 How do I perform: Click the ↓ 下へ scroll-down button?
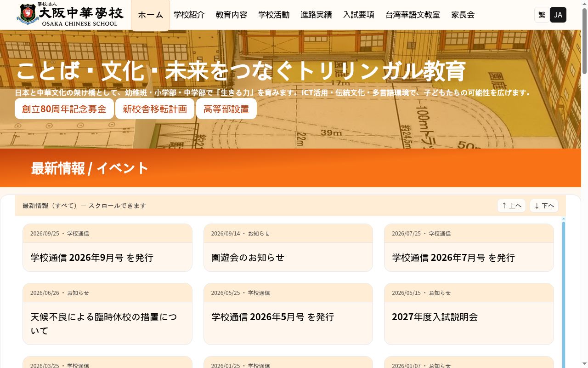pos(544,206)
